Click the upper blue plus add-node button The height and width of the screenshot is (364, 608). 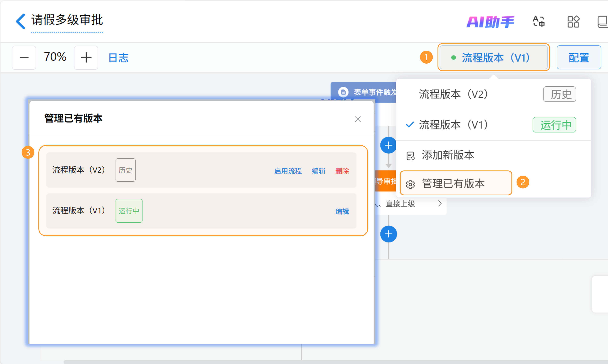(388, 145)
